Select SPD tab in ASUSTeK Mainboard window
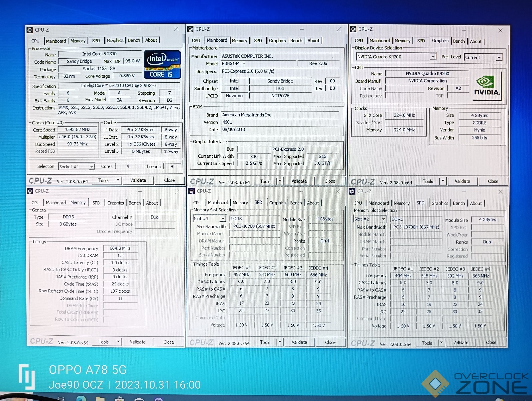This screenshot has height=401, width=532. coord(258,41)
